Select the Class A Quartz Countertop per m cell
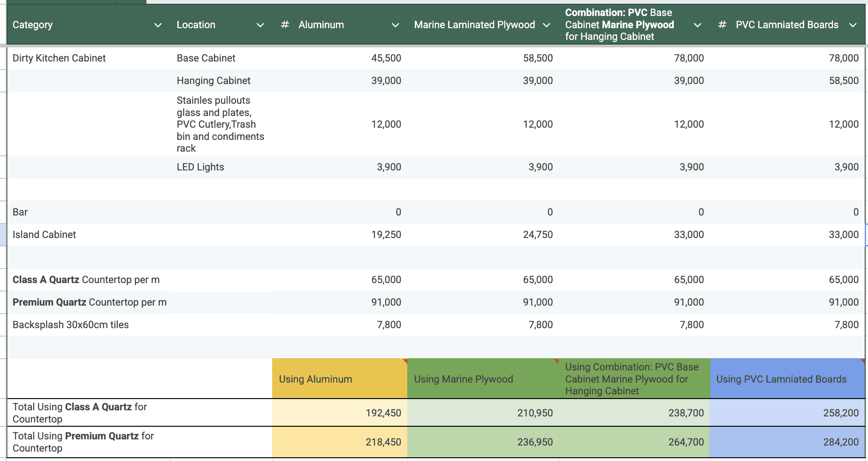This screenshot has width=868, height=461. click(89, 280)
